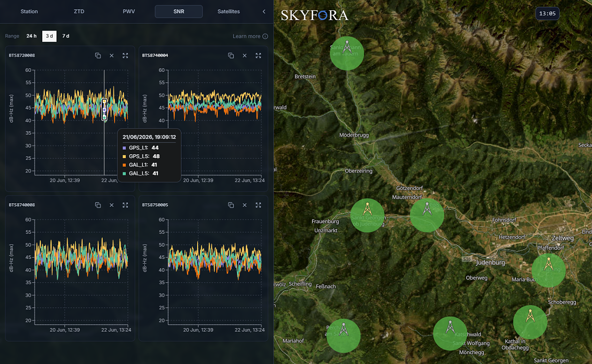Click the Judenburg map label
This screenshot has width=592, height=364.
click(491, 263)
